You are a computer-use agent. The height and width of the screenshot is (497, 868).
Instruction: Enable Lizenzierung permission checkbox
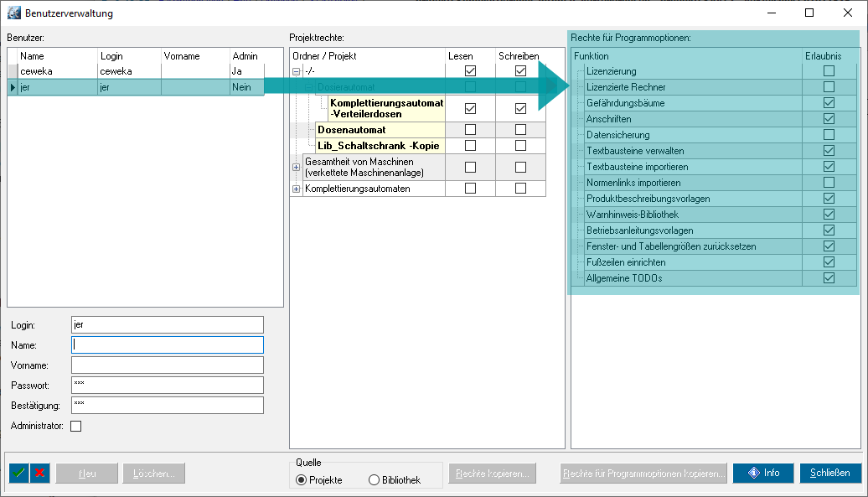[829, 71]
